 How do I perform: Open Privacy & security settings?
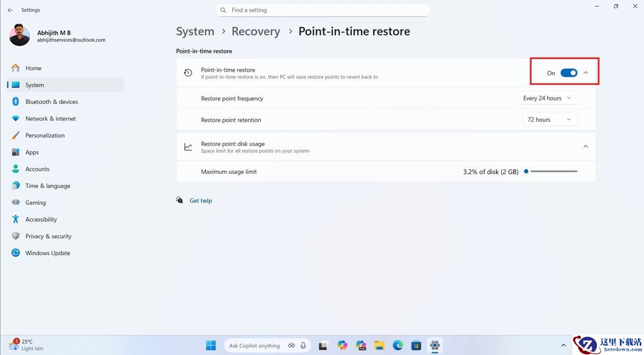(x=48, y=236)
